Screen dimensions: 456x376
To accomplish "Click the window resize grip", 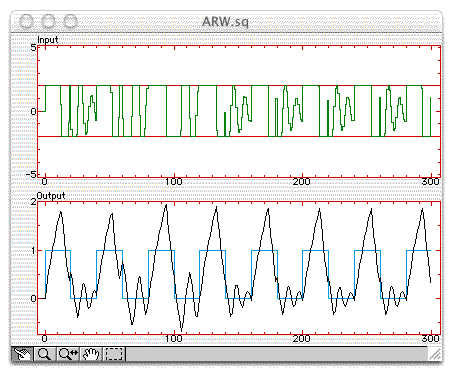I will 435,354.
